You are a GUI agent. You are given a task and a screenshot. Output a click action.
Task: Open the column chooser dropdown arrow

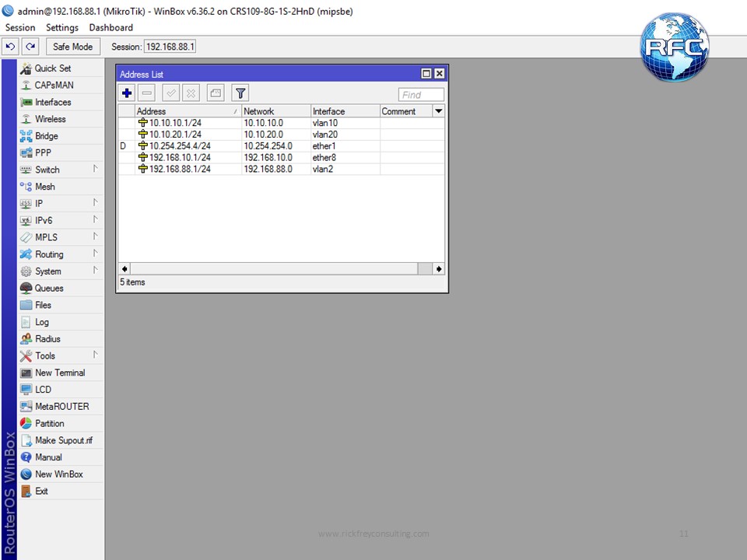(x=439, y=111)
